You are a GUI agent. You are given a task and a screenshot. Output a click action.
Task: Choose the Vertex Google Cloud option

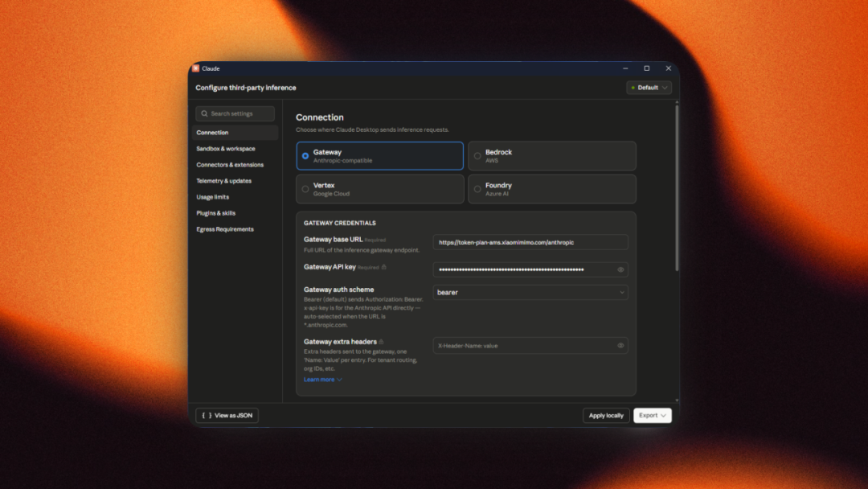pos(379,189)
